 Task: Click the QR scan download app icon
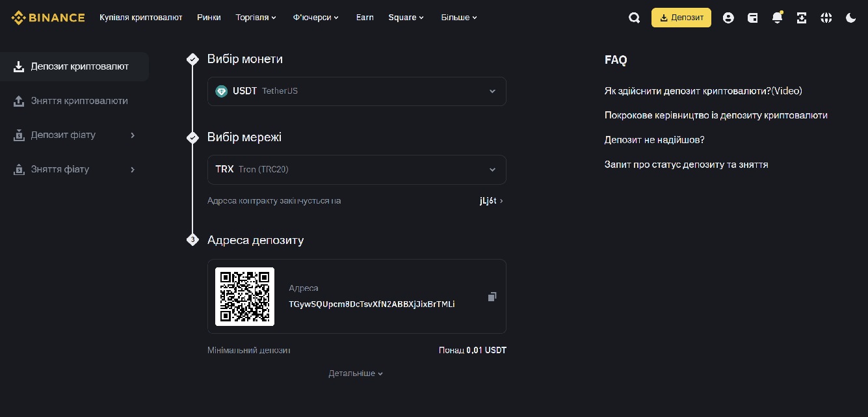point(802,18)
